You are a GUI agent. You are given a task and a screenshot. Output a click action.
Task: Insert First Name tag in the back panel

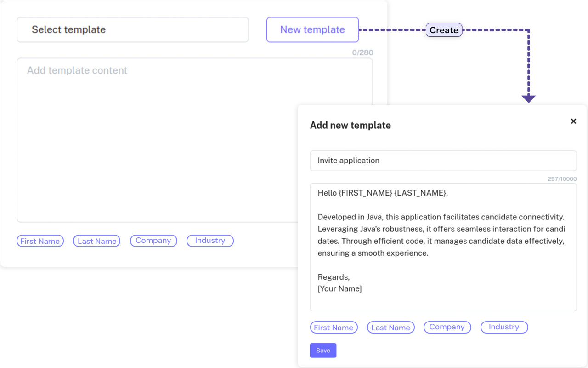[x=40, y=241]
